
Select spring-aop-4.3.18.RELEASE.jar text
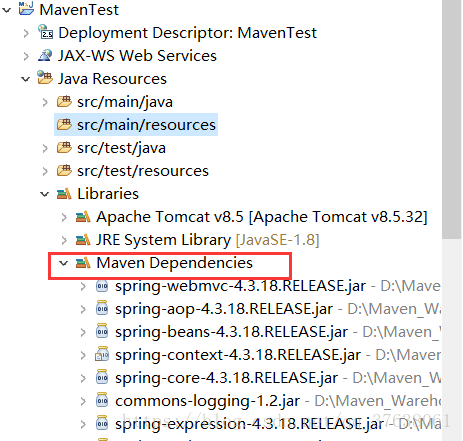pos(224,309)
